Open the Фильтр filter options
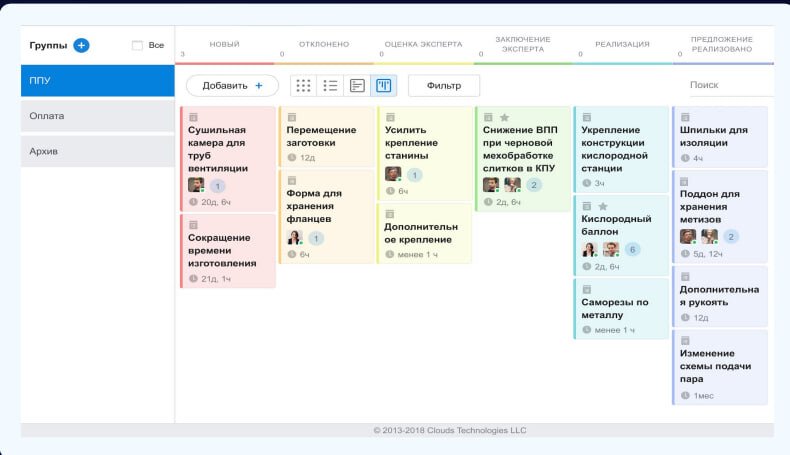This screenshot has height=455, width=790. pyautogui.click(x=444, y=86)
